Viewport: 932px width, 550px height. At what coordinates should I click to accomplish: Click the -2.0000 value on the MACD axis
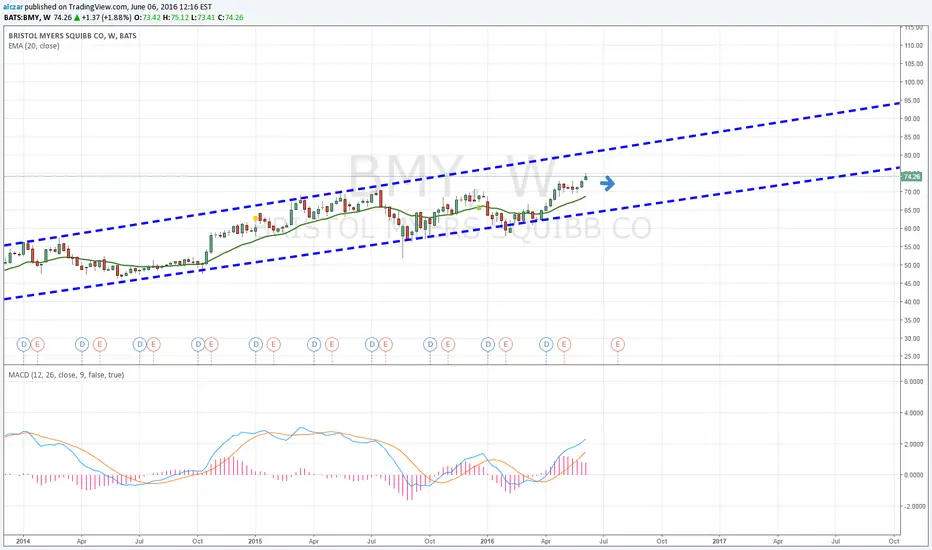(914, 507)
